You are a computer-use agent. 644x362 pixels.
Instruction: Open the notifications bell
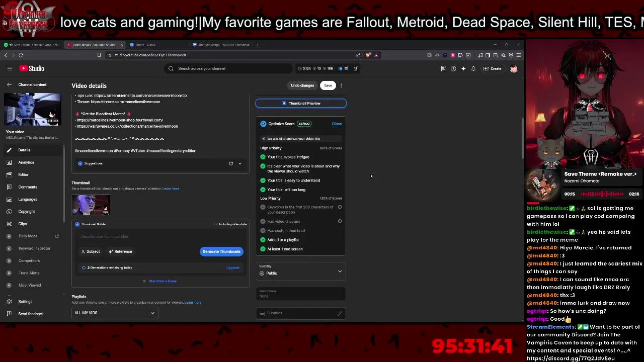pos(473,68)
